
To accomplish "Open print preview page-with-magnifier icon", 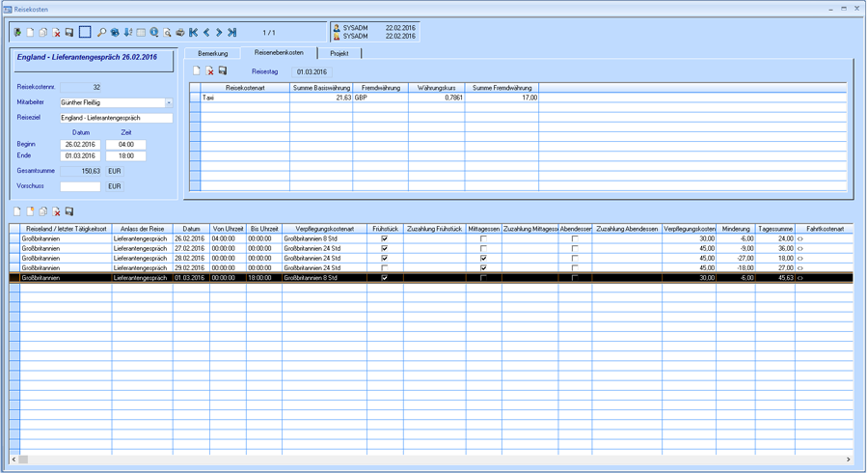I will (167, 33).
